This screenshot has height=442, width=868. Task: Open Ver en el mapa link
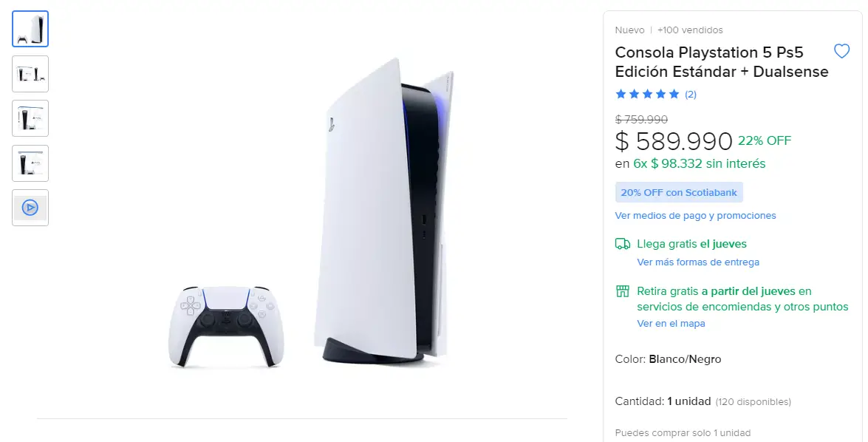(671, 324)
